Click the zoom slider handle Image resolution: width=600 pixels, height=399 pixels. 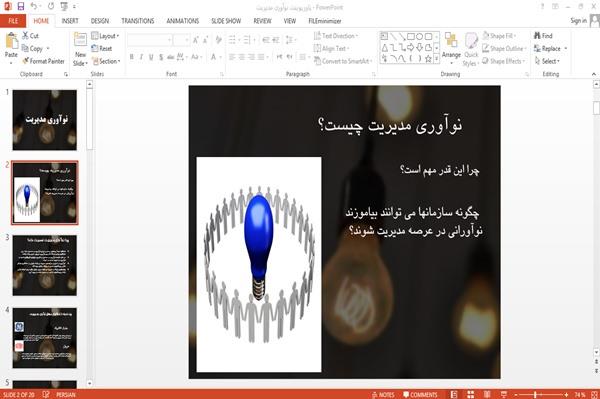535,394
